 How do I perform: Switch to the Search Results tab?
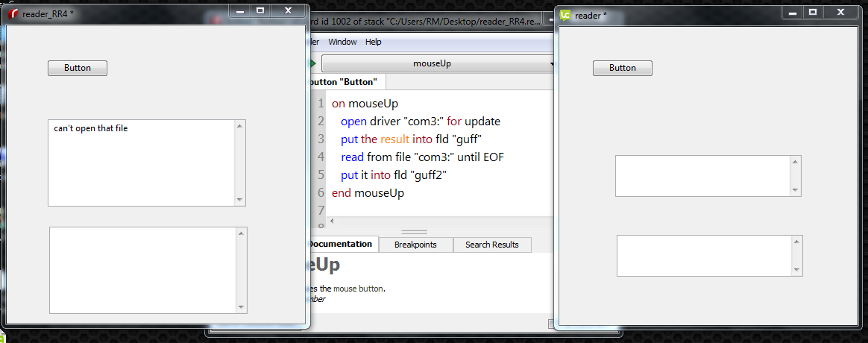click(491, 245)
